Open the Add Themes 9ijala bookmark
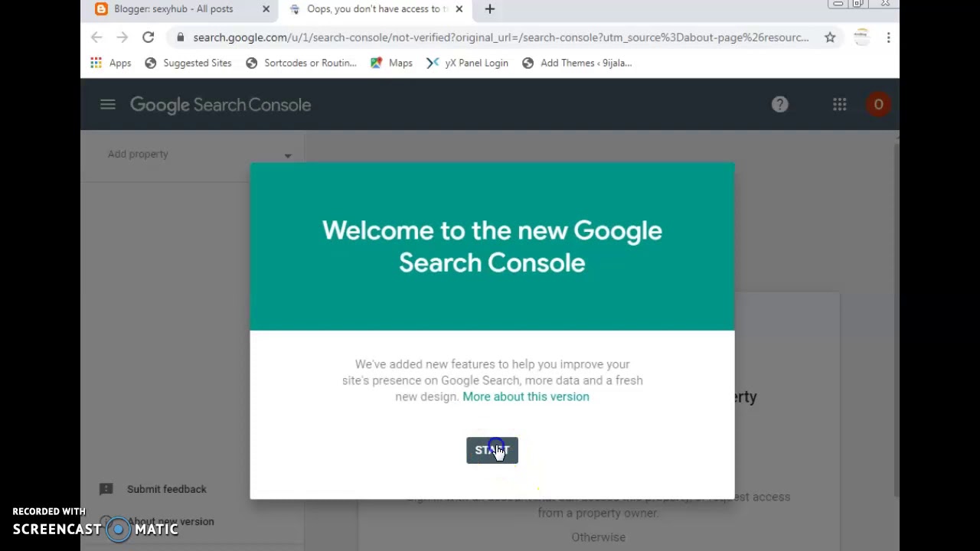The image size is (980, 551). point(577,63)
